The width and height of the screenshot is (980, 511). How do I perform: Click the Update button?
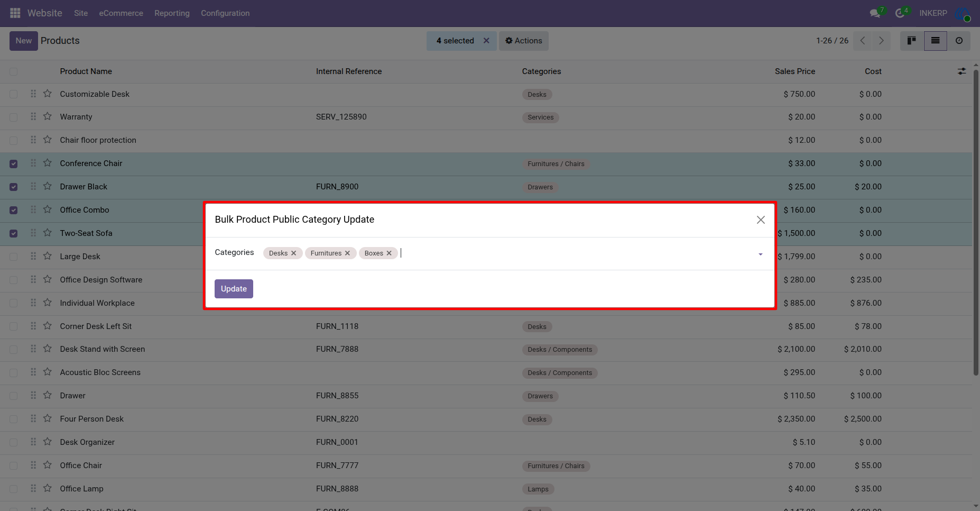coord(234,289)
